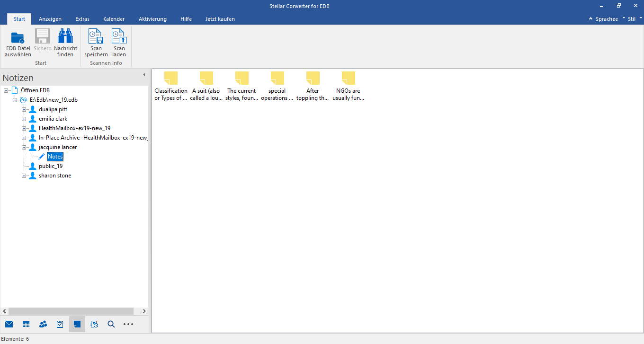Image resolution: width=644 pixels, height=344 pixels.
Task: Show contacts view people icon
Action: point(43,324)
